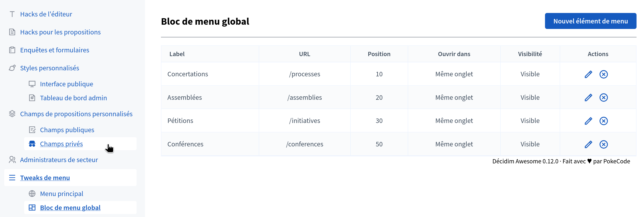Go to Hacks pour les propositions
Screen dimensions: 644x217
tap(60, 32)
